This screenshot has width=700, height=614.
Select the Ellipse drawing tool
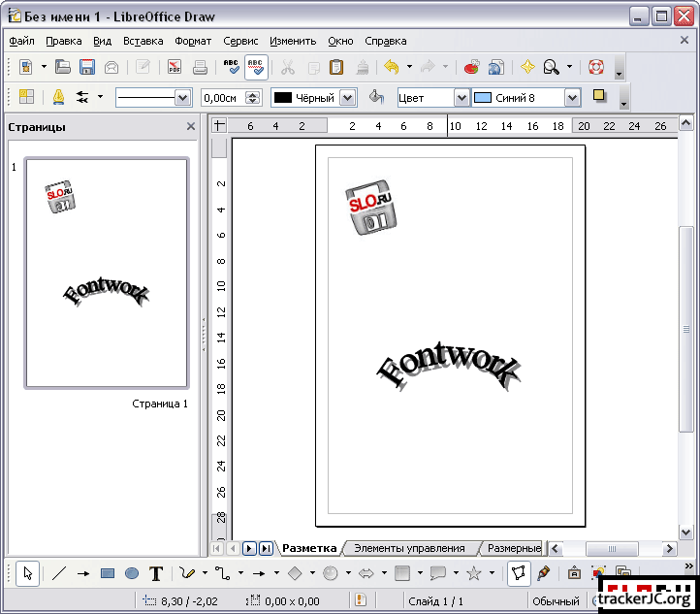click(x=132, y=573)
